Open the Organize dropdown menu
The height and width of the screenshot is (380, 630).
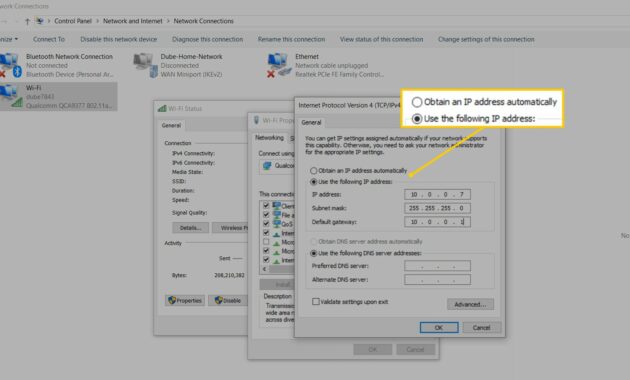10,39
